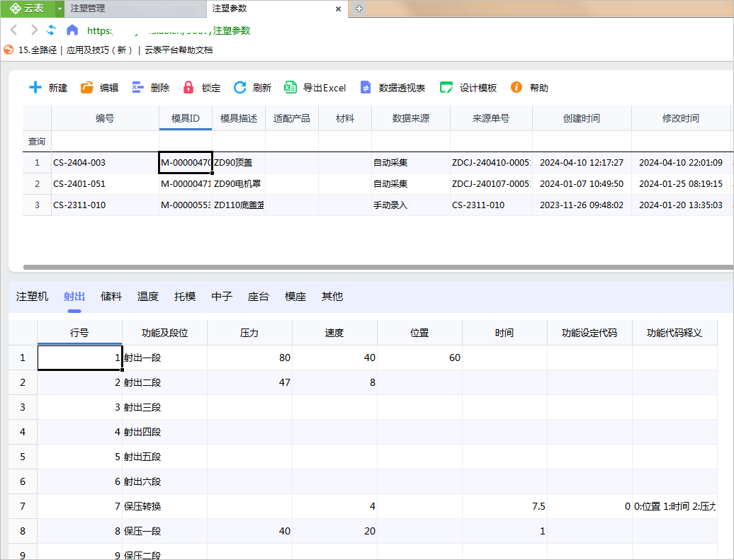Open the 云表平台帮助文档 bookmark link

tap(179, 50)
